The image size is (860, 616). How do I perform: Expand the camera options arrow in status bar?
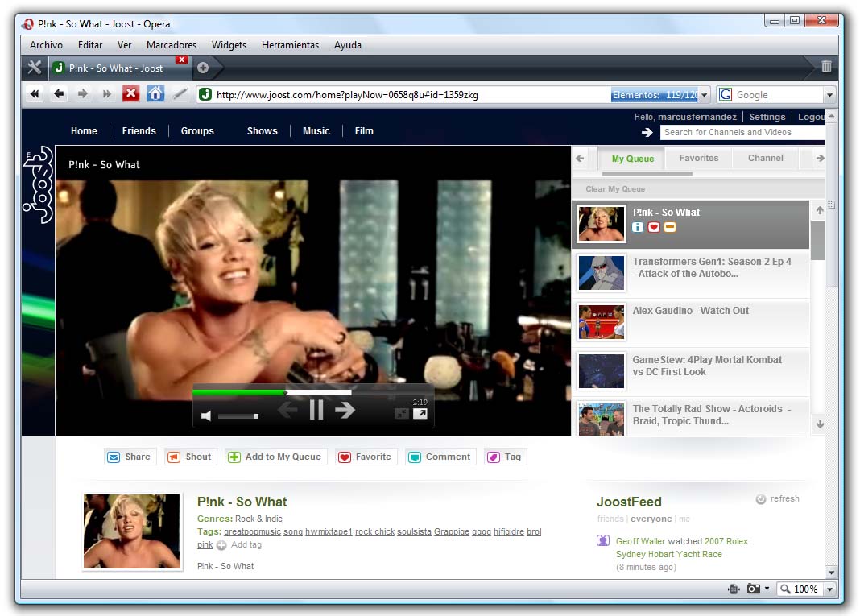point(767,589)
